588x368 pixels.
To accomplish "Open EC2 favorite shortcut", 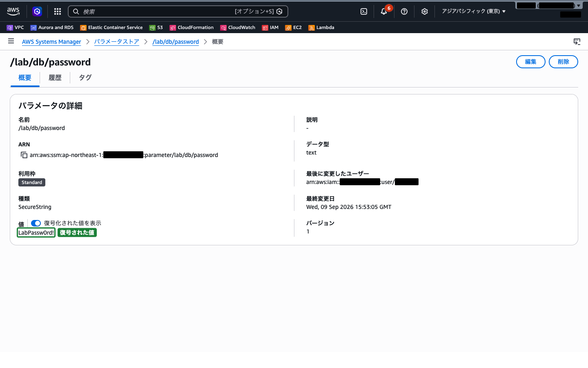I will [x=294, y=27].
